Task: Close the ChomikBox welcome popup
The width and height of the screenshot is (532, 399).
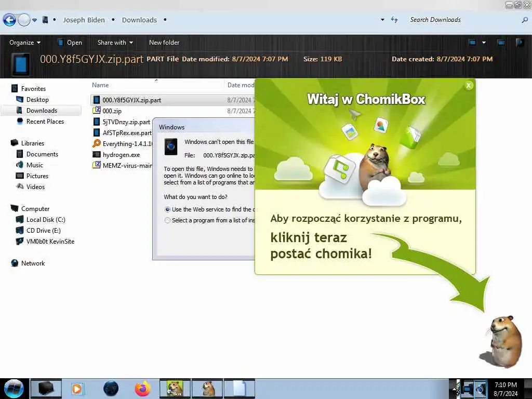Action: click(469, 86)
